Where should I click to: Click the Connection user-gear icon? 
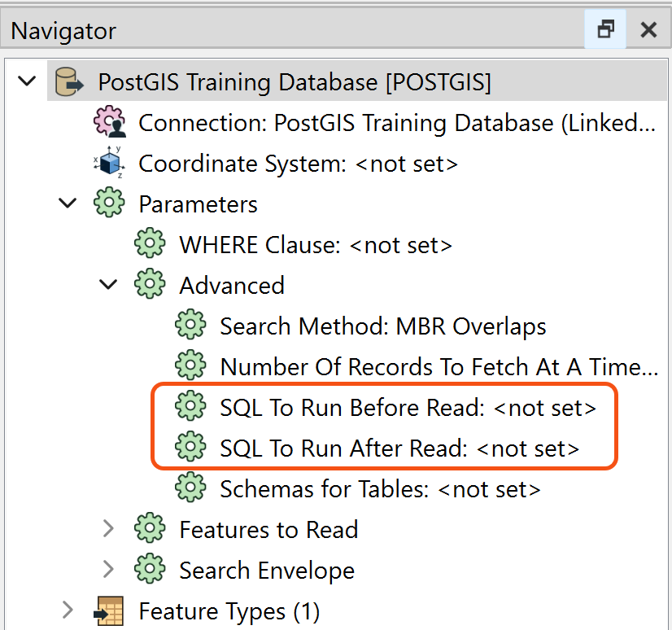[x=109, y=123]
